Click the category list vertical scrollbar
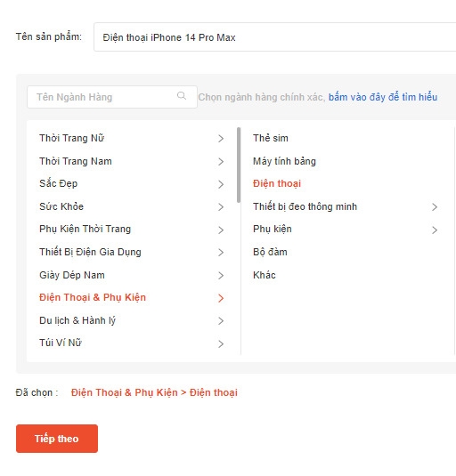The width and height of the screenshot is (456, 476). (x=239, y=165)
